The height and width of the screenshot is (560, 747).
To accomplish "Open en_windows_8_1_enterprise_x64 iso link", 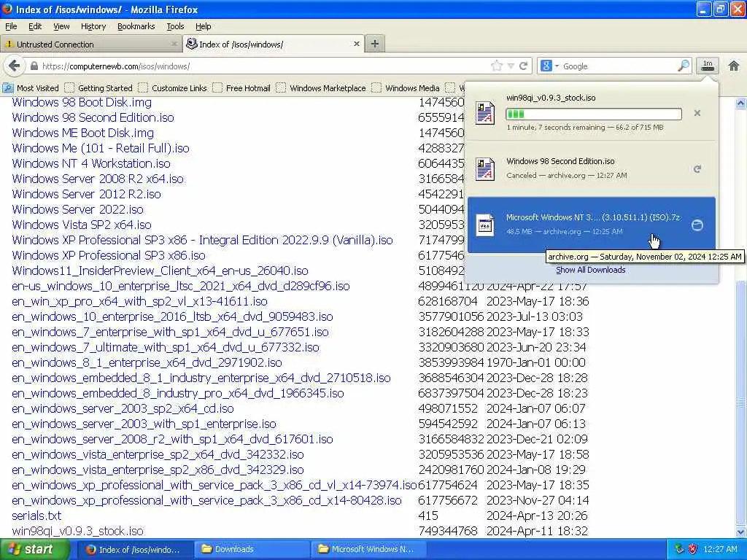I will (x=147, y=362).
